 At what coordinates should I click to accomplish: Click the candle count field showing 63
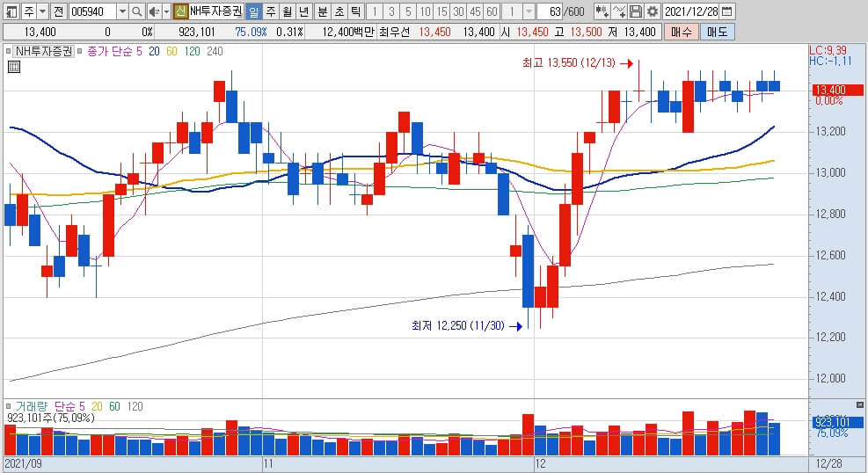click(551, 11)
